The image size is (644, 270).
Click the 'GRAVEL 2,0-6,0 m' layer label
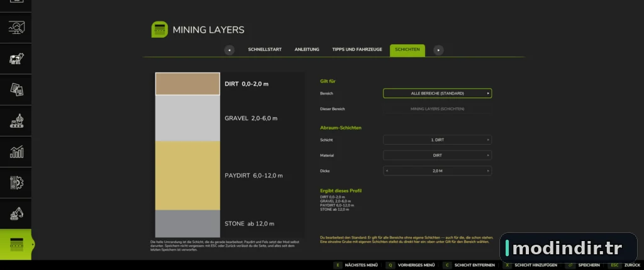(x=251, y=118)
